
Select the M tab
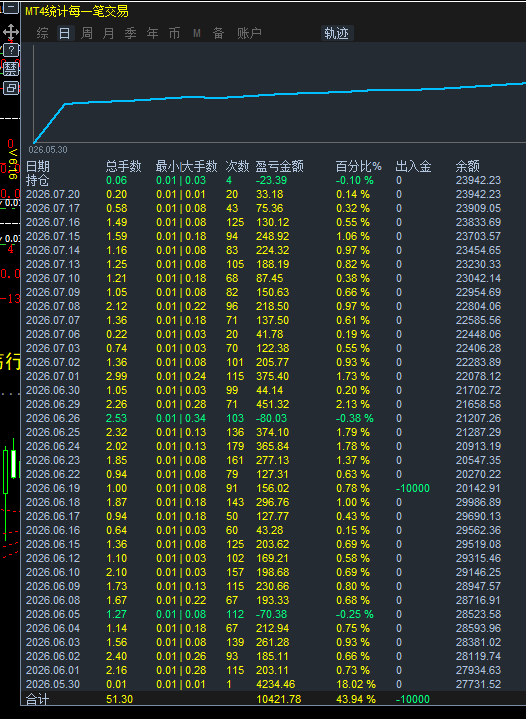(x=197, y=33)
